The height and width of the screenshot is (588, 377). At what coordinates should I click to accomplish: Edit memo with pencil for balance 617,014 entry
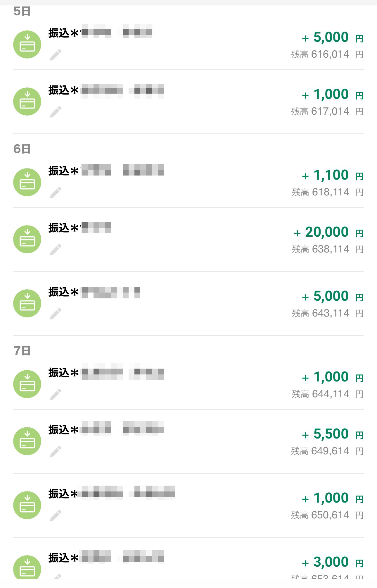[56, 112]
